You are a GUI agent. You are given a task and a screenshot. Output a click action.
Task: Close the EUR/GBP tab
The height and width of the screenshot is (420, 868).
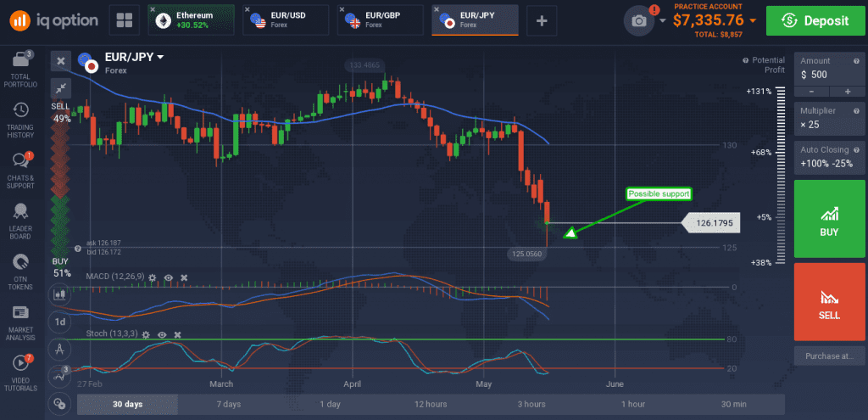[x=342, y=9]
